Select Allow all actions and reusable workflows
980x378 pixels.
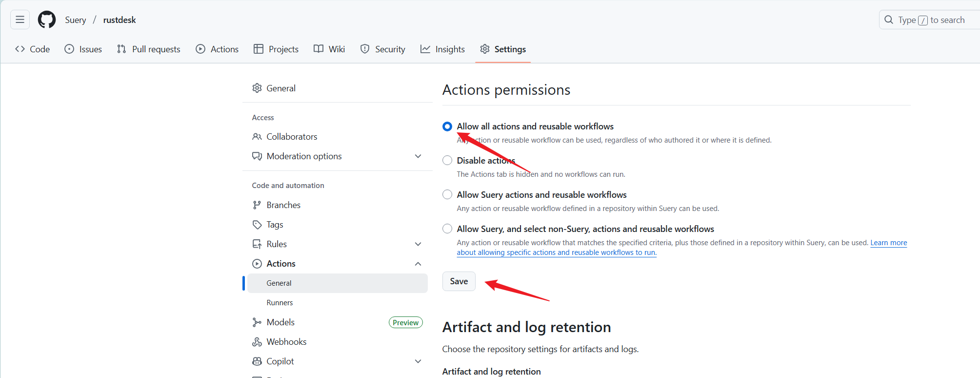[447, 126]
